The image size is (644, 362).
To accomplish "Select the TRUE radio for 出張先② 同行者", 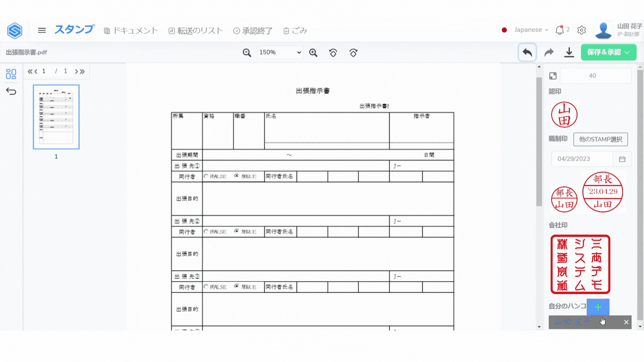I will [236, 231].
